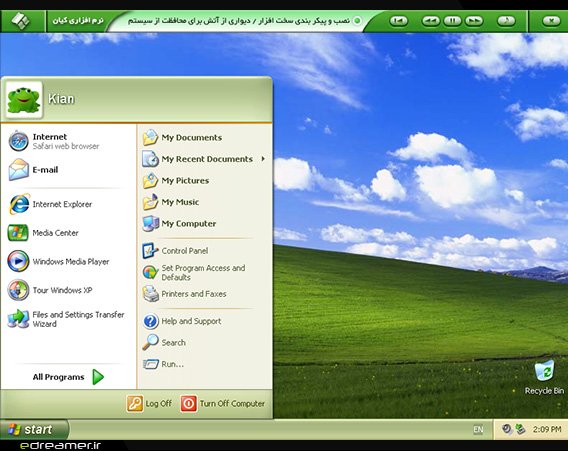
Task: Select Windows Media Player menu label
Action: click(71, 262)
